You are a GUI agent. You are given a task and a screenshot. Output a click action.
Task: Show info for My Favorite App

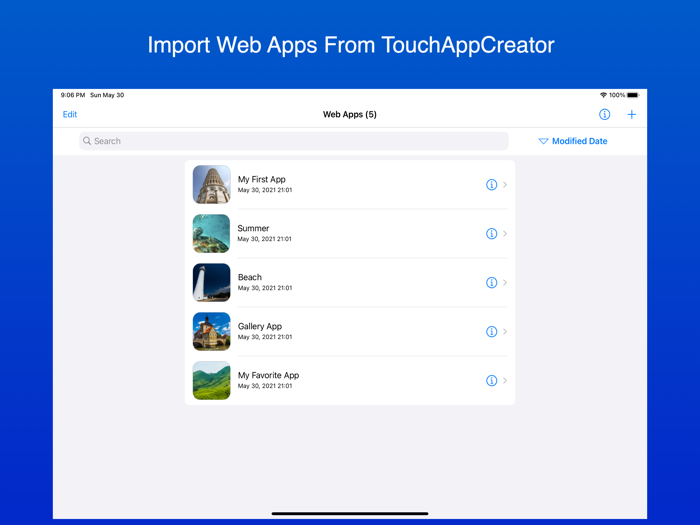[491, 380]
